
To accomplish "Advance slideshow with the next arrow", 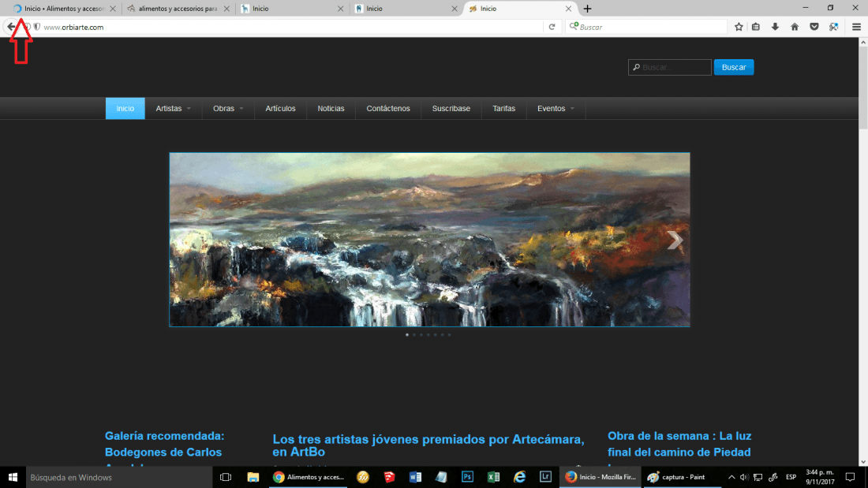I will point(674,240).
